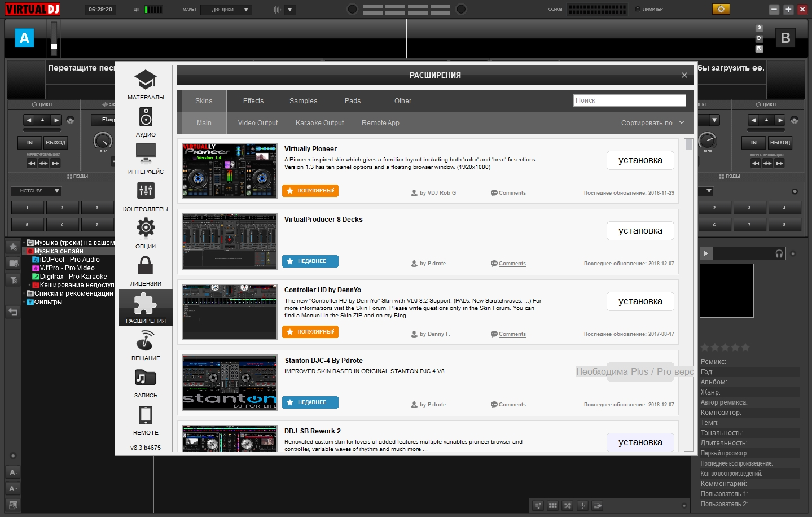Toggle the right deck ВЫХОД loop button
The height and width of the screenshot is (517, 812).
(780, 143)
